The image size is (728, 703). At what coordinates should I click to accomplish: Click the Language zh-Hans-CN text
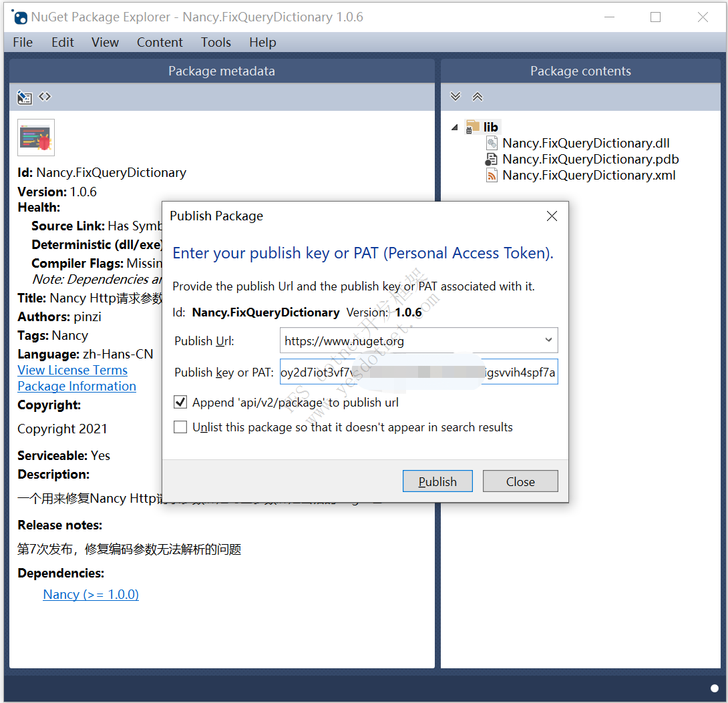(85, 354)
